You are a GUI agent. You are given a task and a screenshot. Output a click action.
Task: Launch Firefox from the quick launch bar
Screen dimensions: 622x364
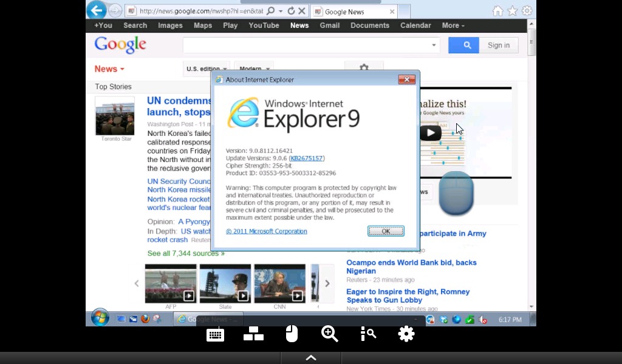pos(145,319)
